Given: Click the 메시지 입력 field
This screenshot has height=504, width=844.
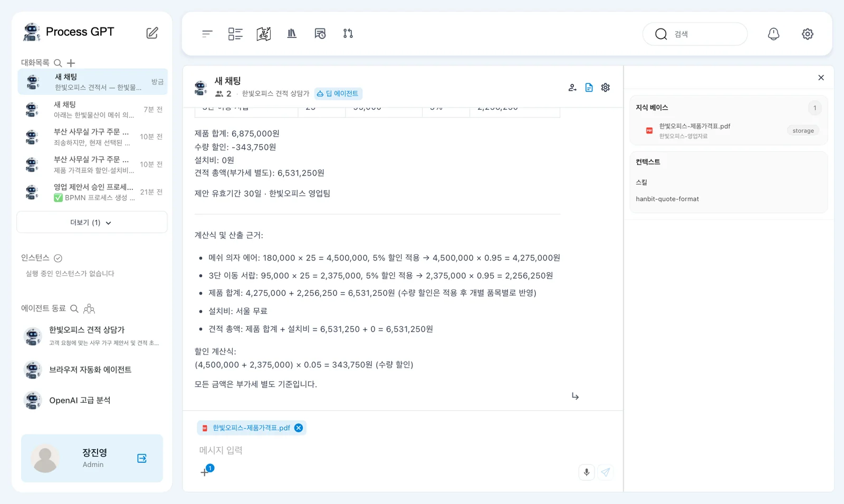Looking at the screenshot, I should point(403,450).
